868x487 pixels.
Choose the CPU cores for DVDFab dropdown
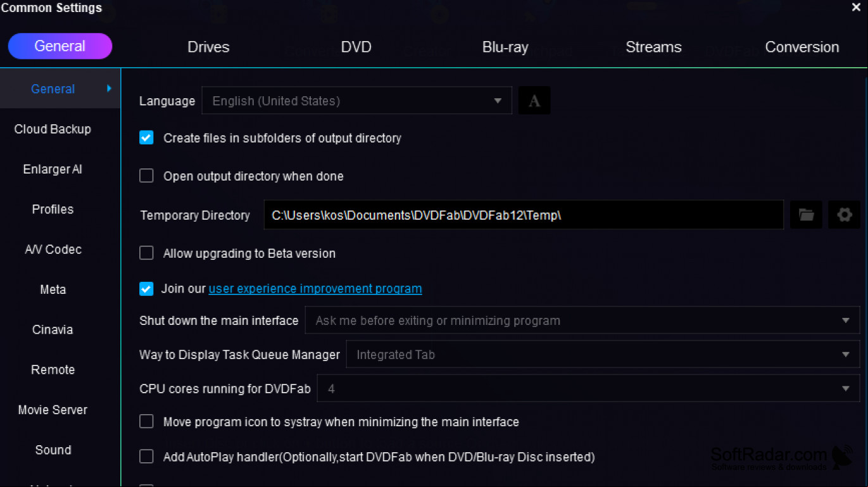588,389
